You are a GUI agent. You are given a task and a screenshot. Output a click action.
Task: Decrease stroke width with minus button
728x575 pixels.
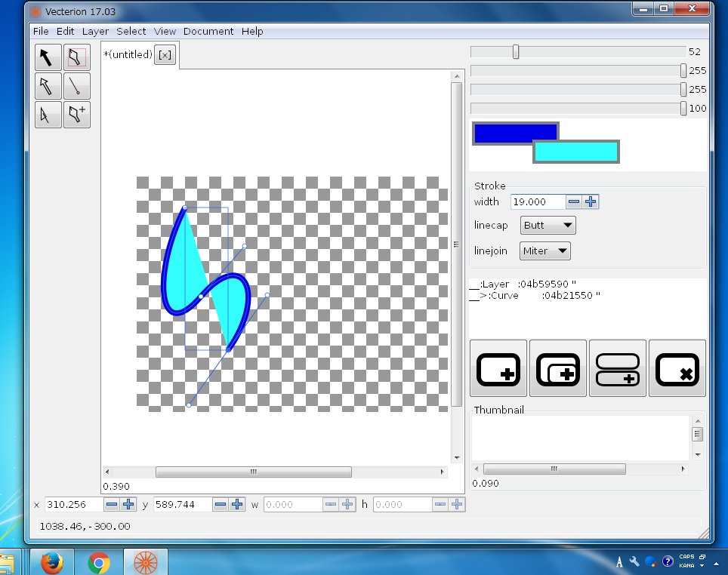pos(574,202)
